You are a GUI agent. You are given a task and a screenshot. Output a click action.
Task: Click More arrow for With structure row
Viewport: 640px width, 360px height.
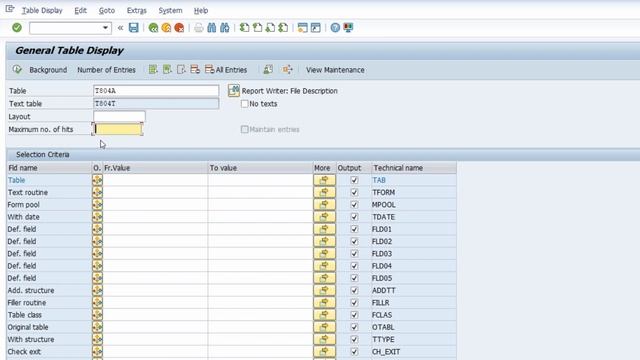coord(324,339)
